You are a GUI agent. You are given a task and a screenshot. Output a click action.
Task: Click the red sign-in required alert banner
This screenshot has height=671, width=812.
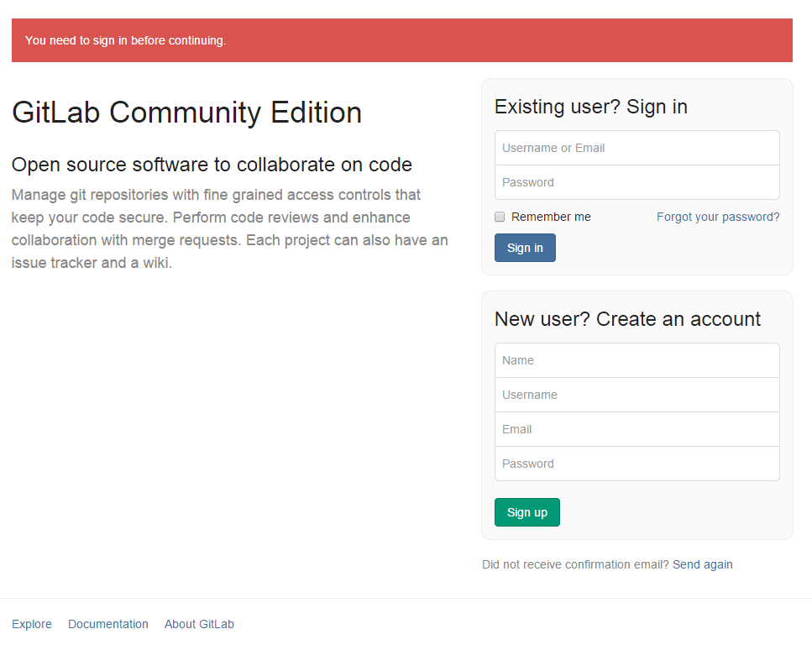pyautogui.click(x=402, y=40)
